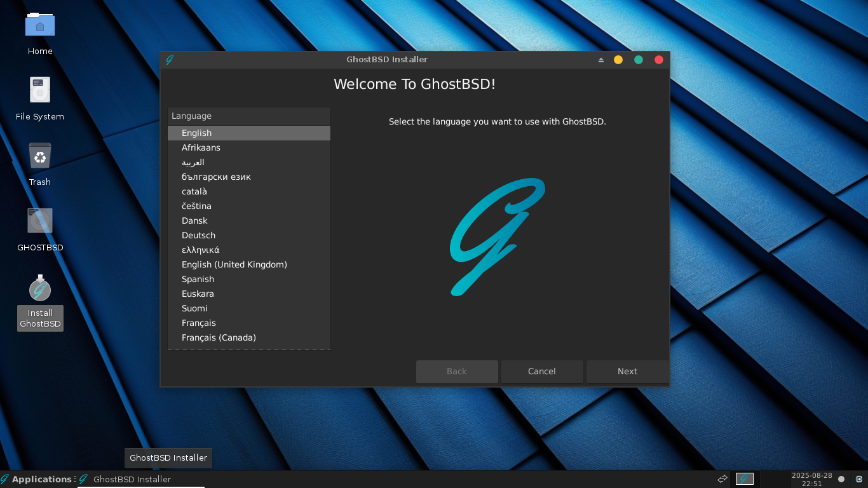Roll up the installer window with the shade arrow
Screen dimensions: 868x488
pos(601,60)
